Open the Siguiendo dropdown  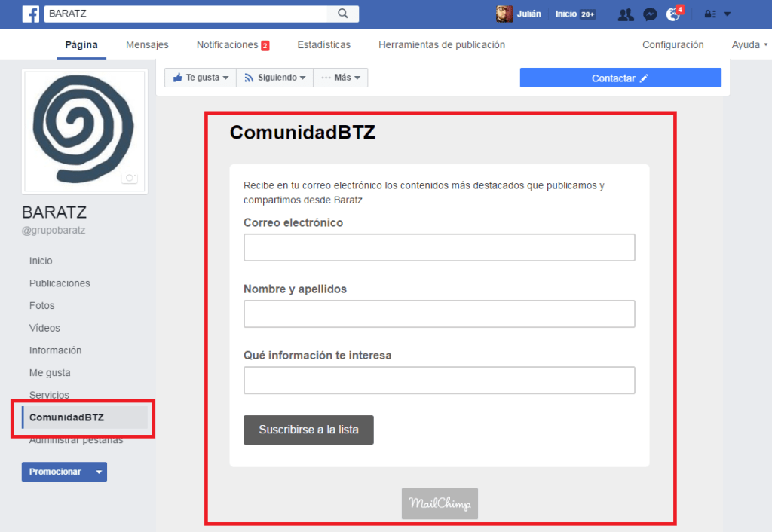tap(274, 78)
